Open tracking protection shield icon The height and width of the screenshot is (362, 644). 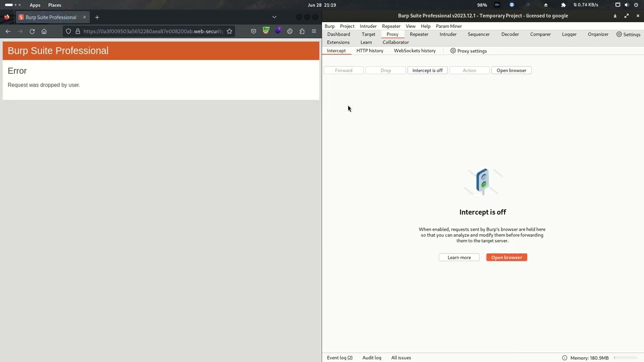[68, 31]
